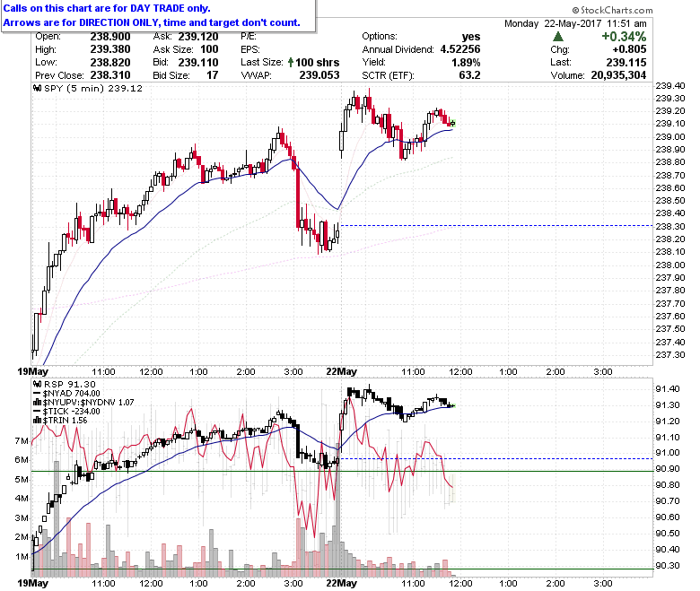Click the Last value 239.115
The height and width of the screenshot is (591, 700).
coord(626,62)
